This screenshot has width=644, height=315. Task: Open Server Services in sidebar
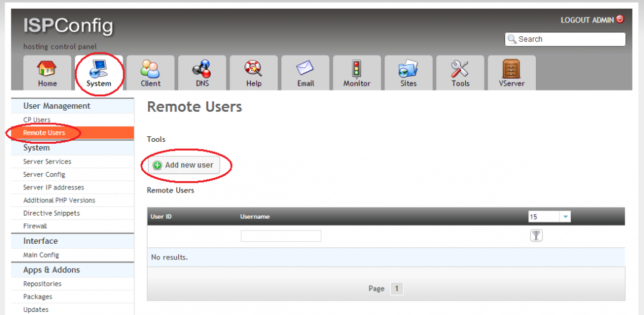tap(47, 161)
